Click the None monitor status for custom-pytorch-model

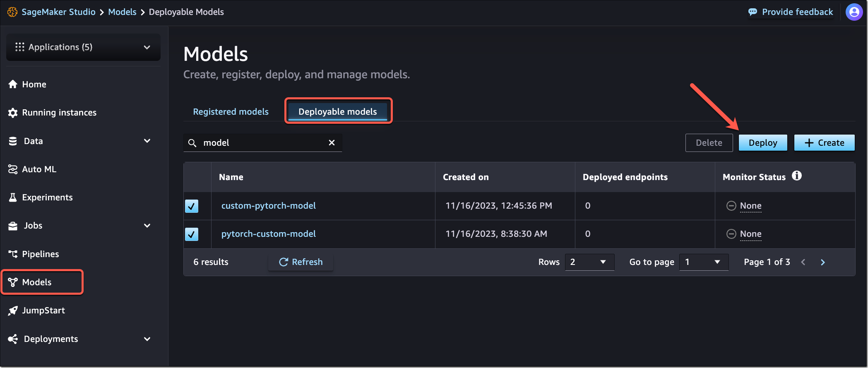[x=750, y=206]
